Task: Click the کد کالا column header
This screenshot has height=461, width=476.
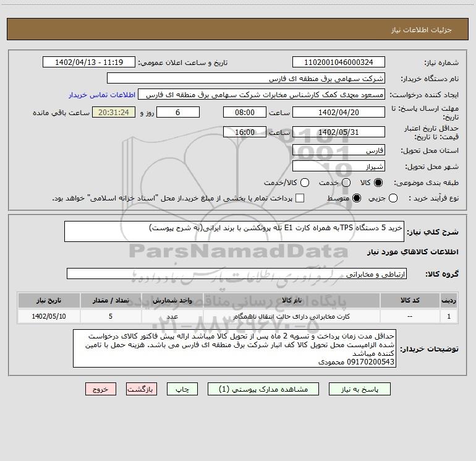Action: [x=410, y=300]
